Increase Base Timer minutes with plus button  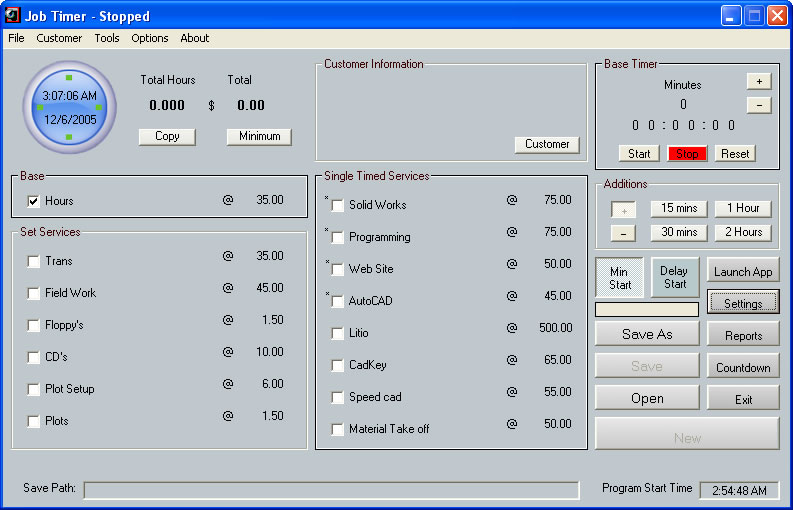pos(759,81)
